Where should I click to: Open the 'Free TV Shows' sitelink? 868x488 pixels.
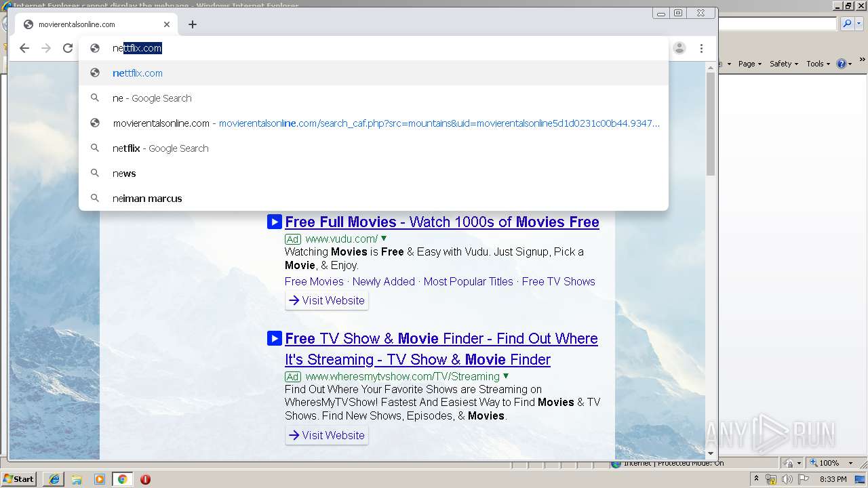point(559,281)
